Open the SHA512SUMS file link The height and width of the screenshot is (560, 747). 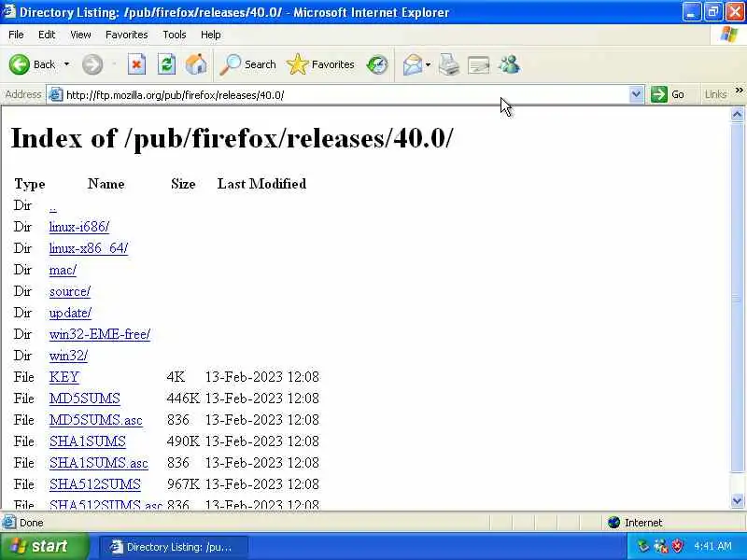[x=95, y=484]
